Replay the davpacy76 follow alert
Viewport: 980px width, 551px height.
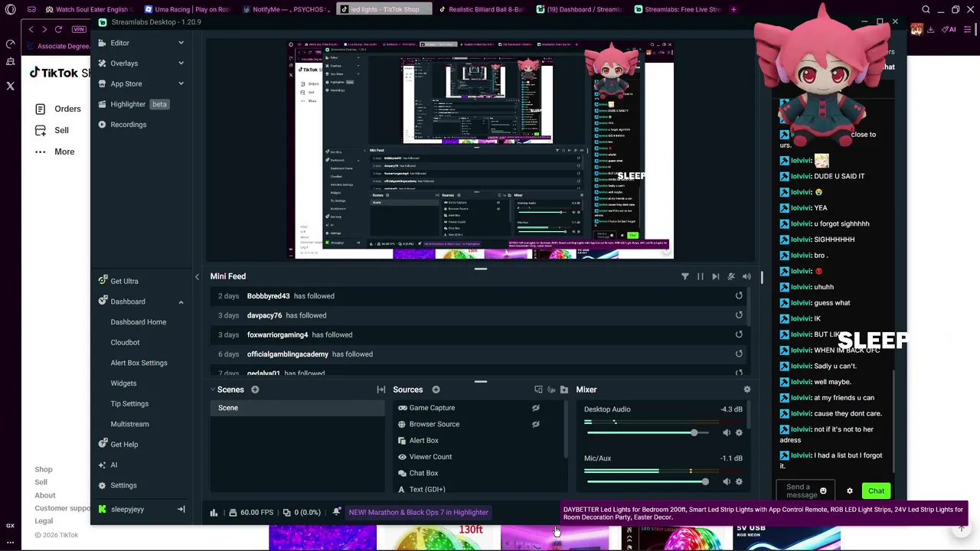pyautogui.click(x=739, y=315)
